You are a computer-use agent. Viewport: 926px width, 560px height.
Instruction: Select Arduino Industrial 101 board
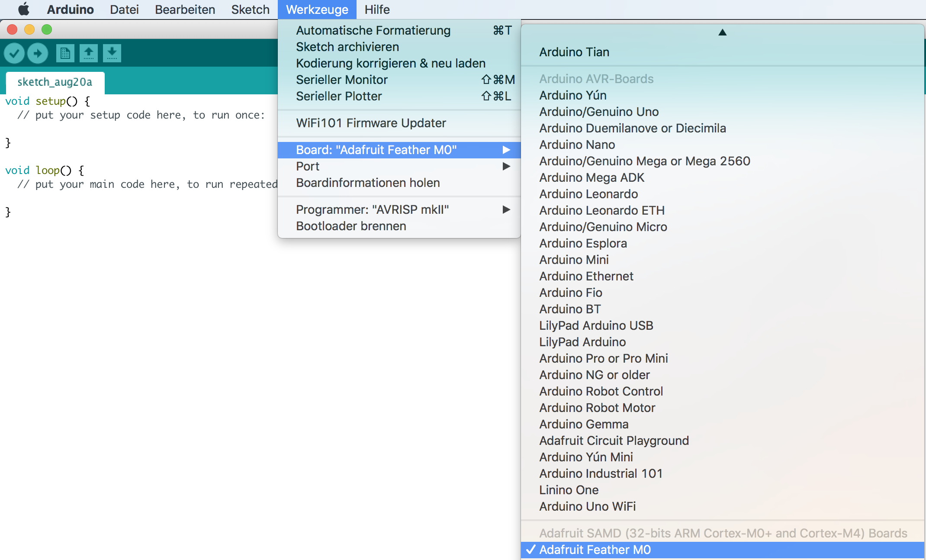(722, 473)
